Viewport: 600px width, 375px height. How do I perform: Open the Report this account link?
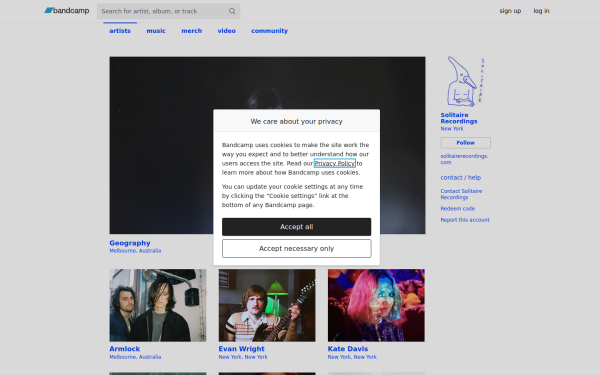(x=465, y=220)
